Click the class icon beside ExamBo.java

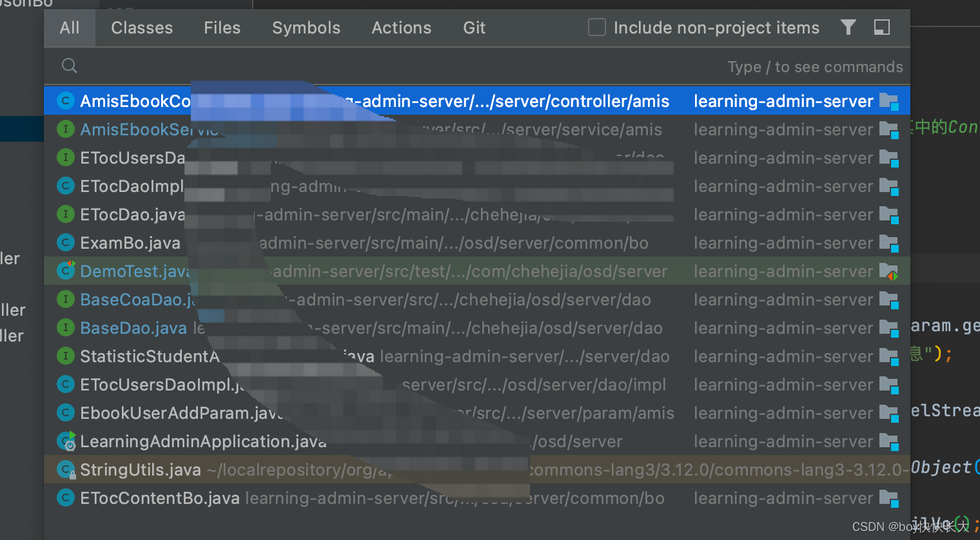65,243
